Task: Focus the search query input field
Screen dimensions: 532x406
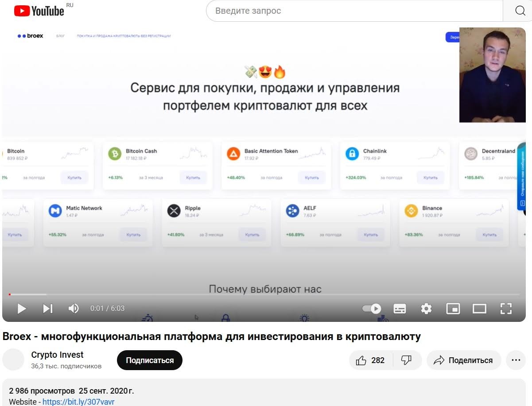Action: pyautogui.click(x=354, y=11)
